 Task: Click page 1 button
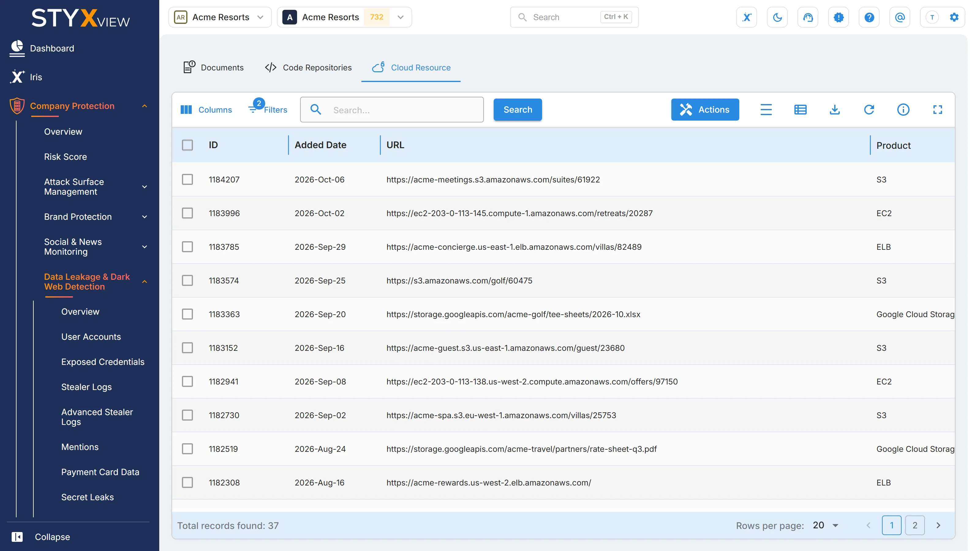892,525
